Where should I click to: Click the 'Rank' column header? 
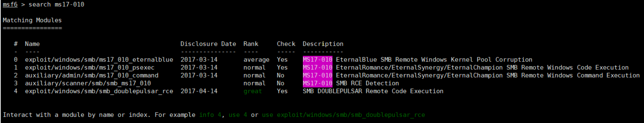pyautogui.click(x=251, y=44)
